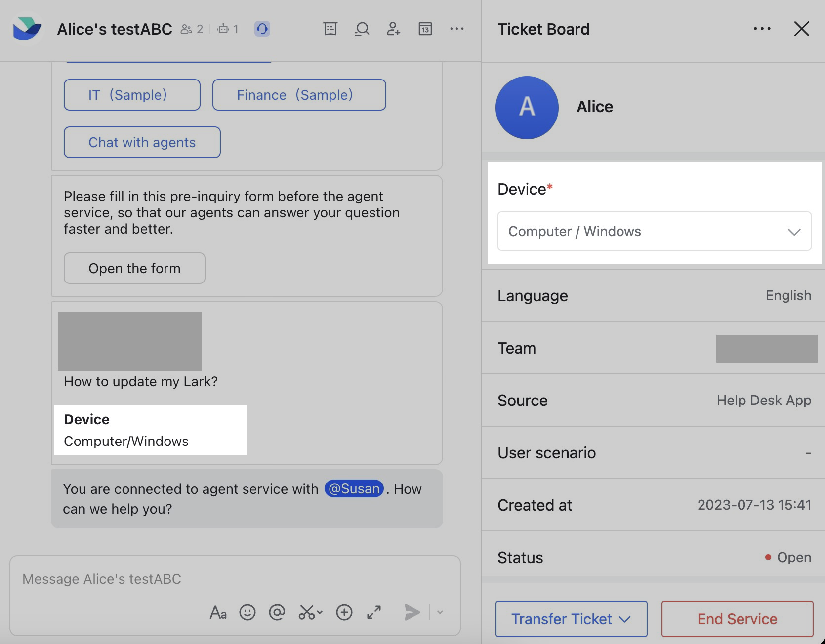Screen dimensions: 825x644
Task: Open the pre-inquiry form
Action: 134,268
